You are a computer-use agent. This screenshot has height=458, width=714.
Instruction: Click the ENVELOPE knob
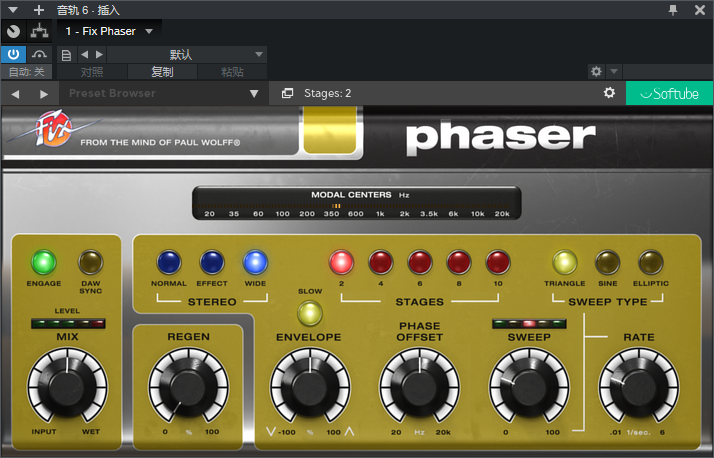click(310, 387)
